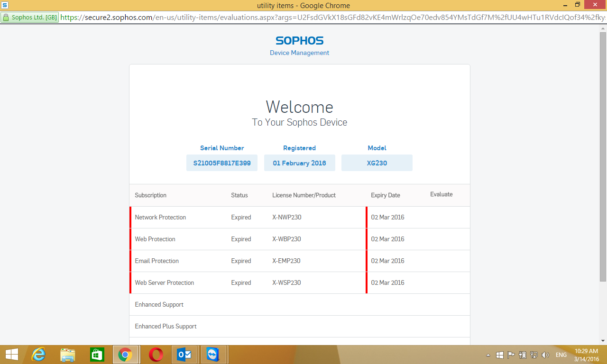Select the Network Protection row
607x364 pixels.
300,217
